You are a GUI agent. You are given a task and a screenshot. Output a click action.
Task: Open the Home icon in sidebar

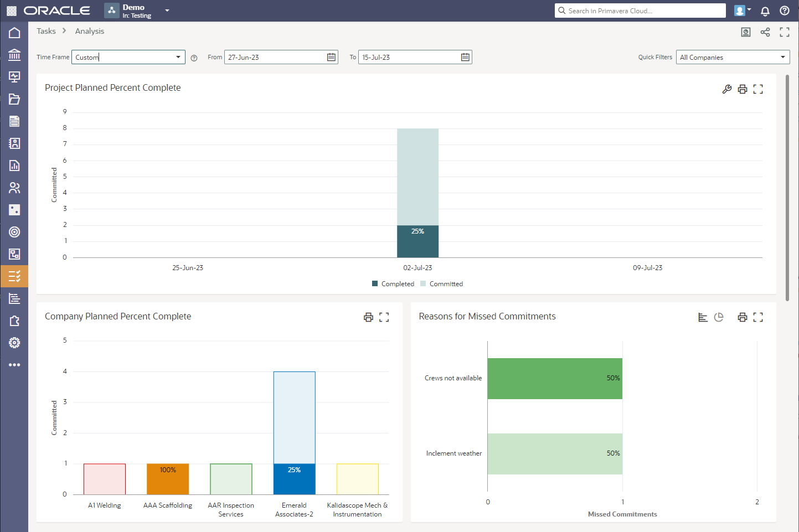[x=14, y=33]
